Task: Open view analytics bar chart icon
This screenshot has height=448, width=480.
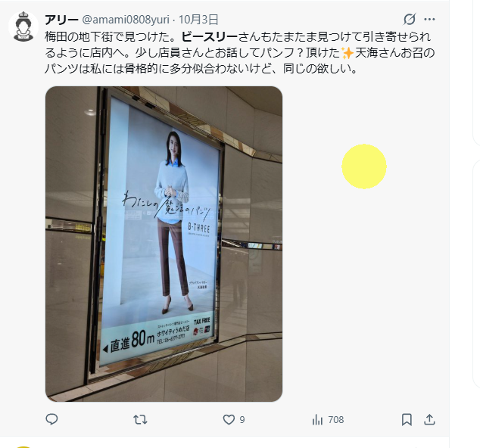Action: [x=317, y=419]
